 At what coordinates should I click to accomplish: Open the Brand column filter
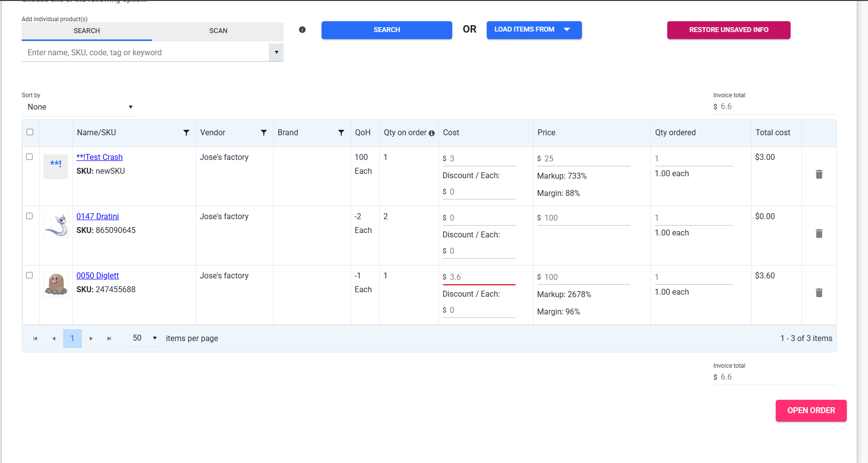pos(341,133)
